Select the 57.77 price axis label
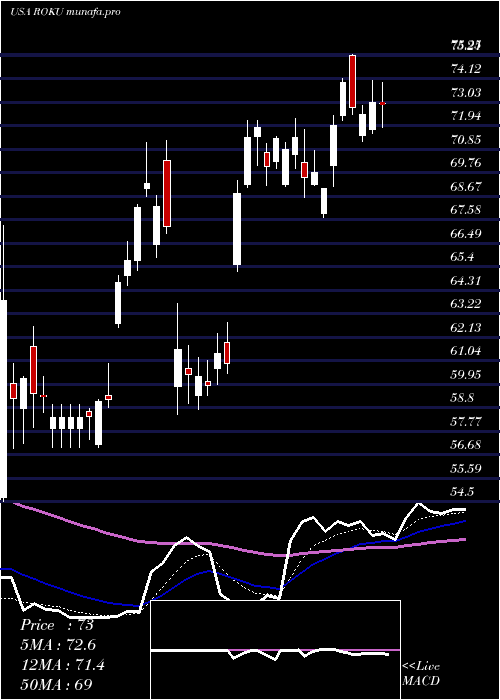 (x=466, y=421)
